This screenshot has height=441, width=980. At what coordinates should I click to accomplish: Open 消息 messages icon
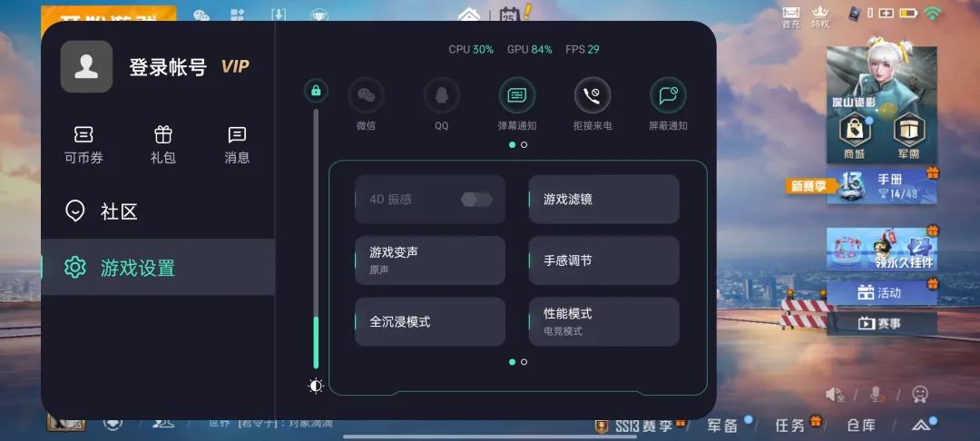coord(237,145)
